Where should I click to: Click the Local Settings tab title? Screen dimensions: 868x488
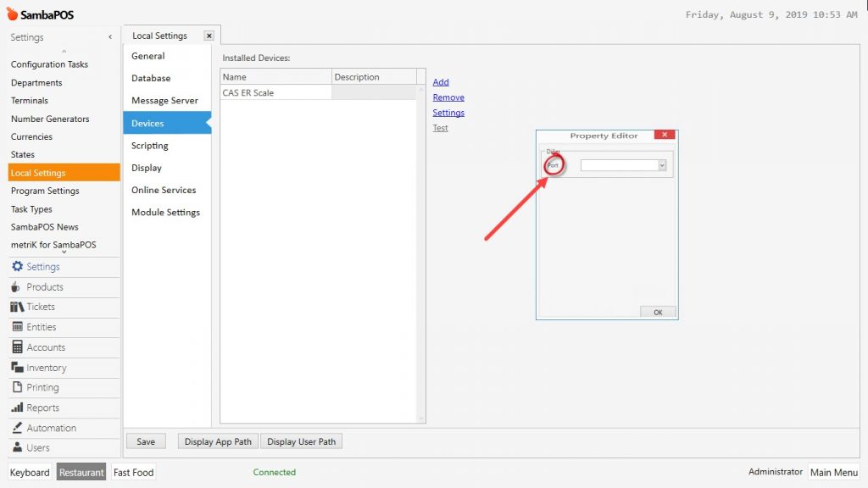point(159,36)
